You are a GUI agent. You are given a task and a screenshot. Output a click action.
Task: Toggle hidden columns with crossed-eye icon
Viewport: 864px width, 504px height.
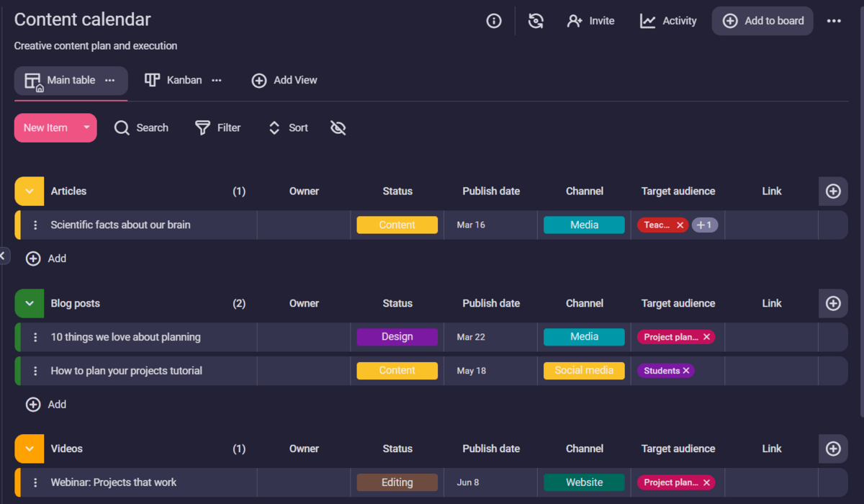(338, 128)
